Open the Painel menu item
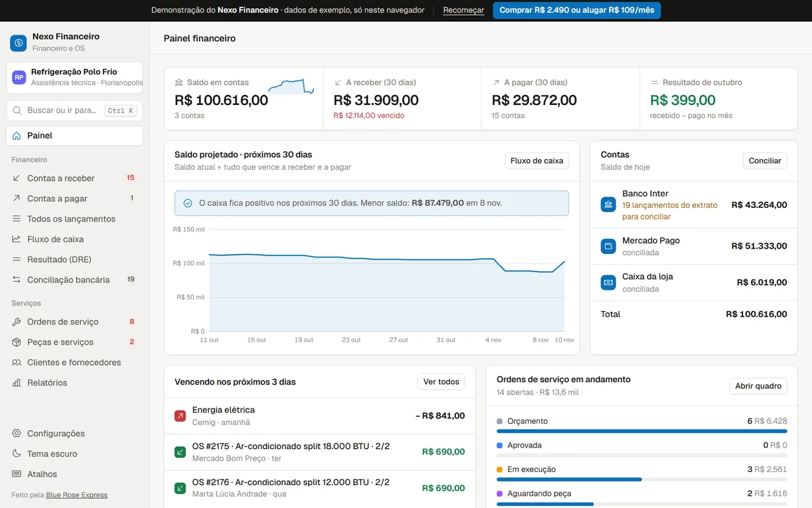Screen dimensions: 812x508 (x=74, y=135)
